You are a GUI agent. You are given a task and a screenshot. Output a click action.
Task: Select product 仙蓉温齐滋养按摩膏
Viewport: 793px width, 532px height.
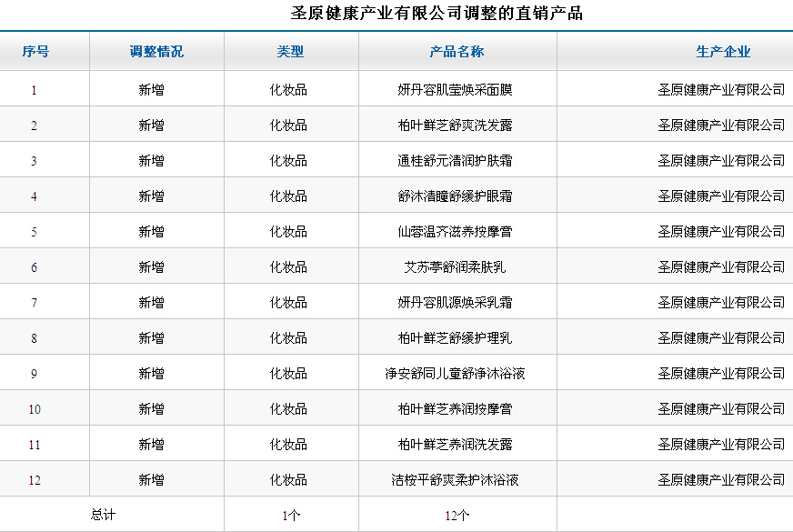click(456, 232)
